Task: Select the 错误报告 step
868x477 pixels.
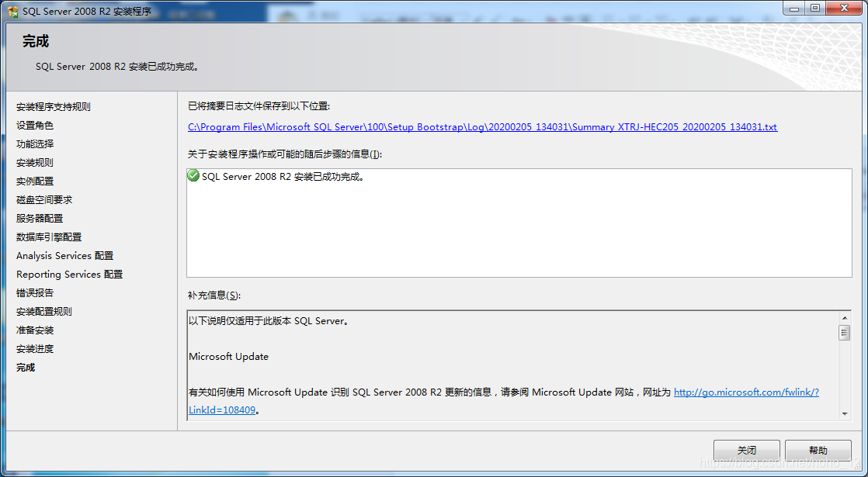Action: [35, 293]
